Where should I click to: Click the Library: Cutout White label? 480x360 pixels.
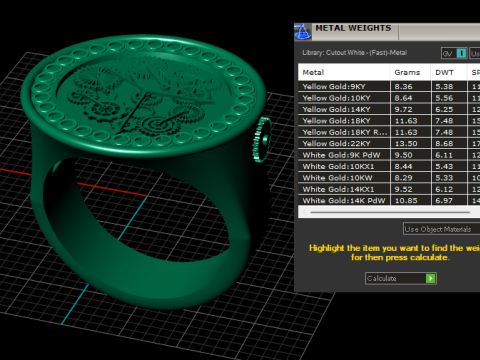[355, 53]
